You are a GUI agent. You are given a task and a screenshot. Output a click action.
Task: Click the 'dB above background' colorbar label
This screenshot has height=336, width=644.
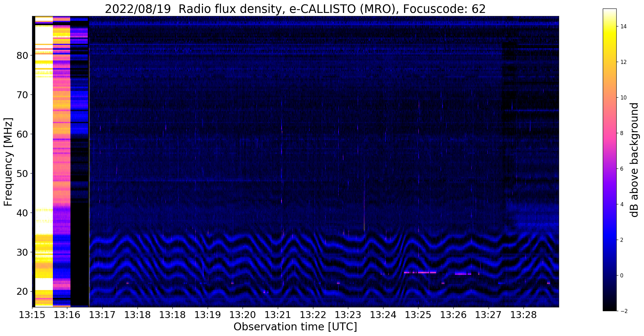[635, 160]
